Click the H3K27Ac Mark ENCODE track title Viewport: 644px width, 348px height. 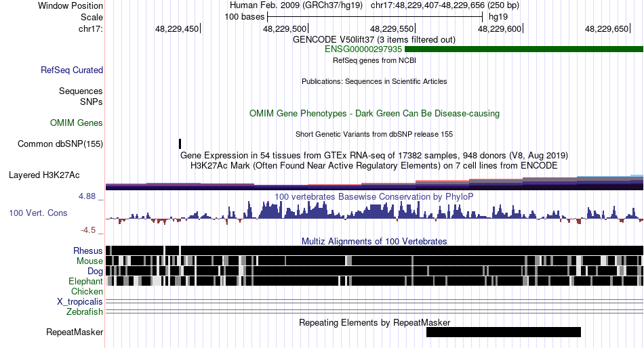click(374, 166)
